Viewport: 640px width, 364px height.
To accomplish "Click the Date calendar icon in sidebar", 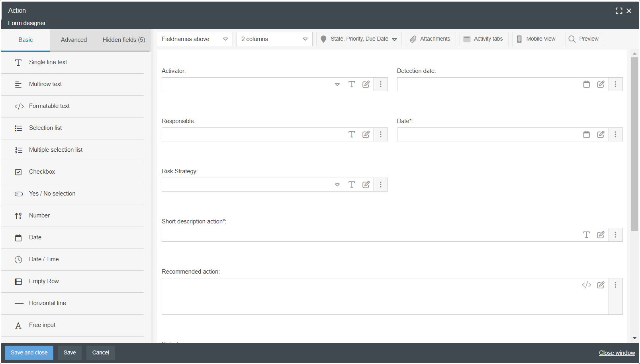I will [x=18, y=238].
